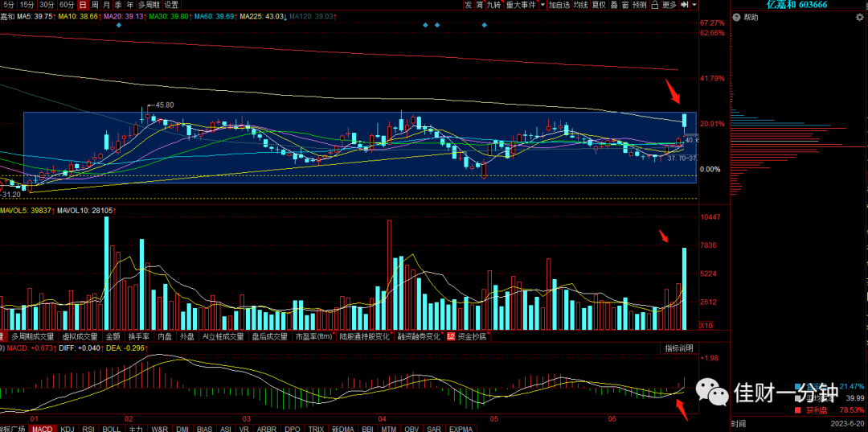Click the 加自选 add to watchlist button
This screenshot has height=432, width=868.
559,5
